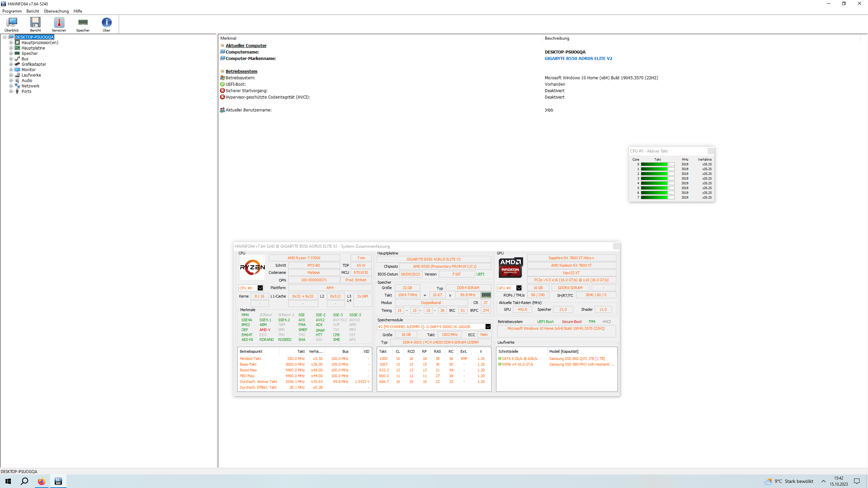Viewport: 868px width, 488px height.
Task: Click the memory chip icon beside 99.8 MHz
Action: [x=486, y=295]
